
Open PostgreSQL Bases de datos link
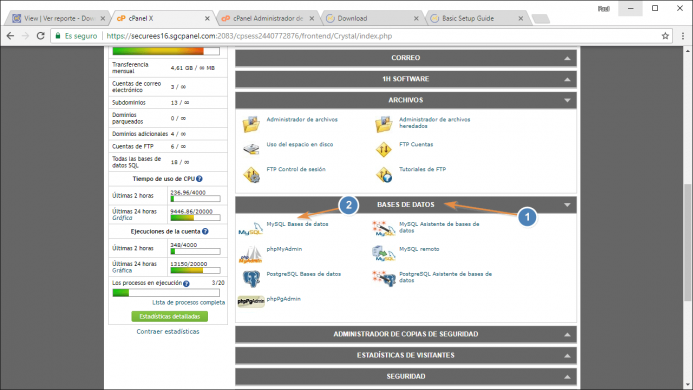tap(304, 274)
